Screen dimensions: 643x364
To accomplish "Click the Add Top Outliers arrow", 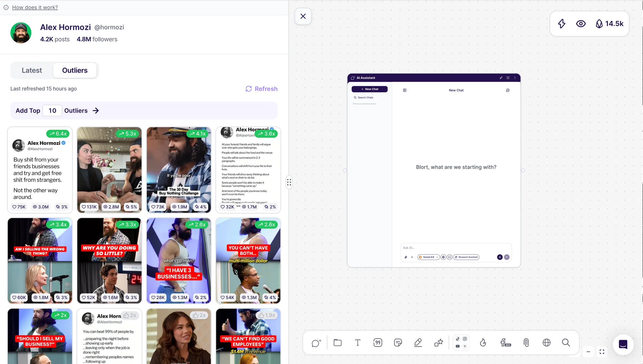I will (96, 110).
